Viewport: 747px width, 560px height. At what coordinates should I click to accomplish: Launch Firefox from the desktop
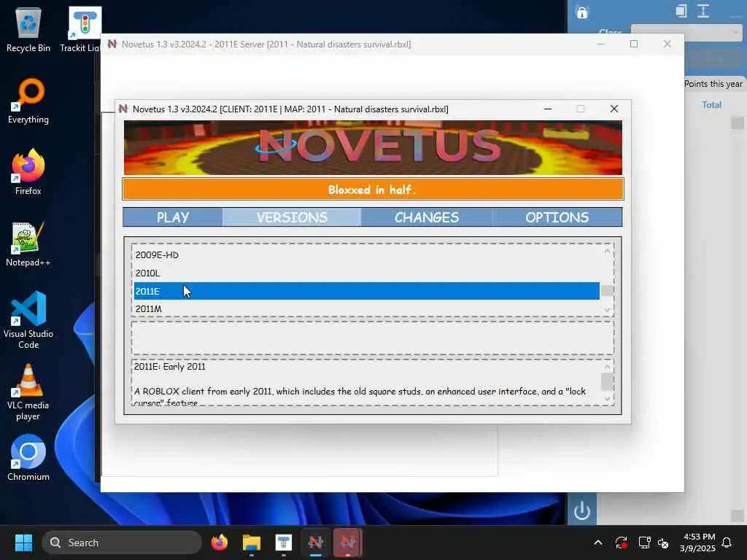tap(28, 172)
